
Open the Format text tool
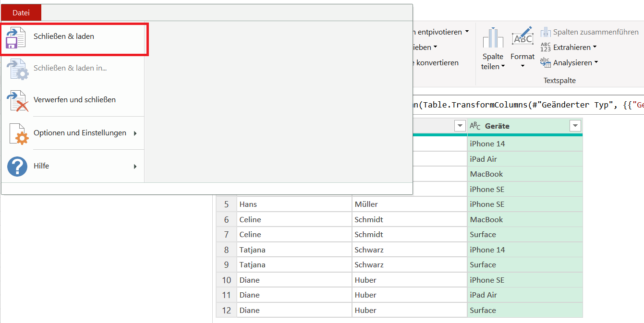point(522,48)
